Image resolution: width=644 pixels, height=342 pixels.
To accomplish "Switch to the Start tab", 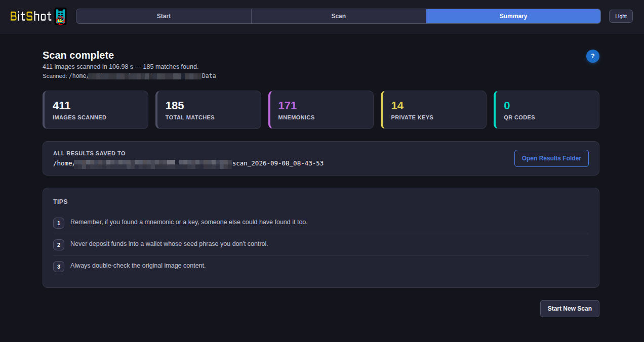I will click(164, 16).
